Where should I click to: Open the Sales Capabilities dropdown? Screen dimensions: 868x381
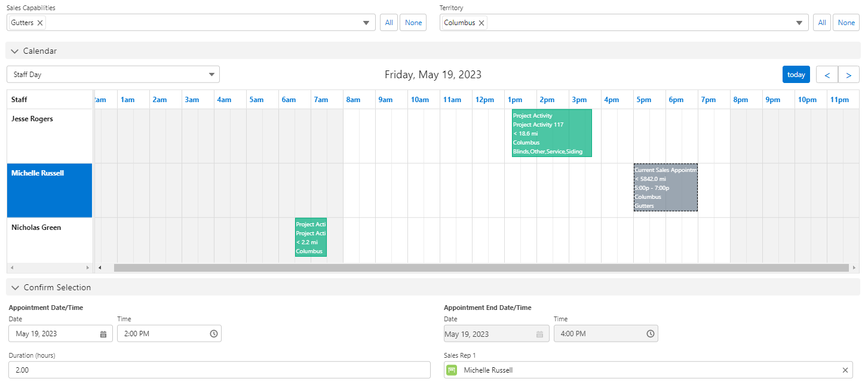[366, 22]
